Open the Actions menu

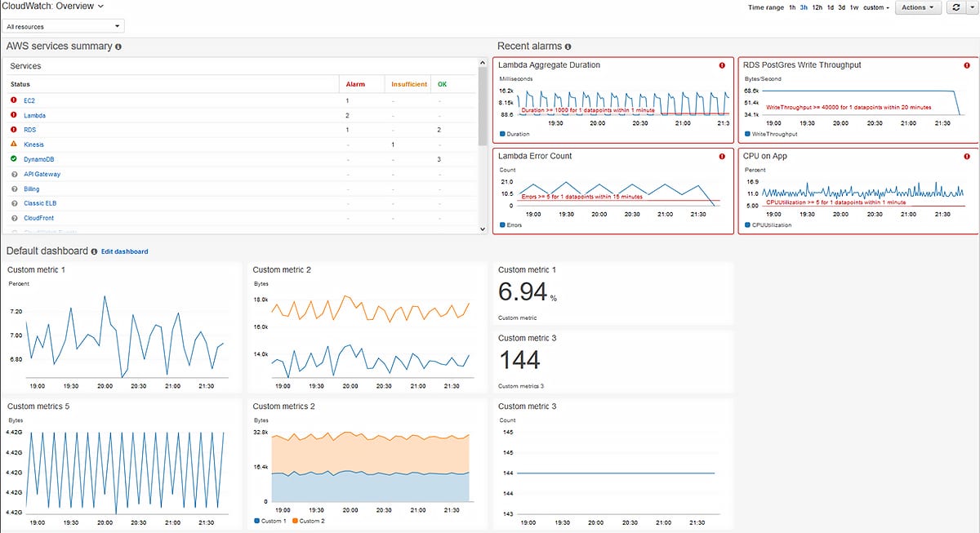918,7
